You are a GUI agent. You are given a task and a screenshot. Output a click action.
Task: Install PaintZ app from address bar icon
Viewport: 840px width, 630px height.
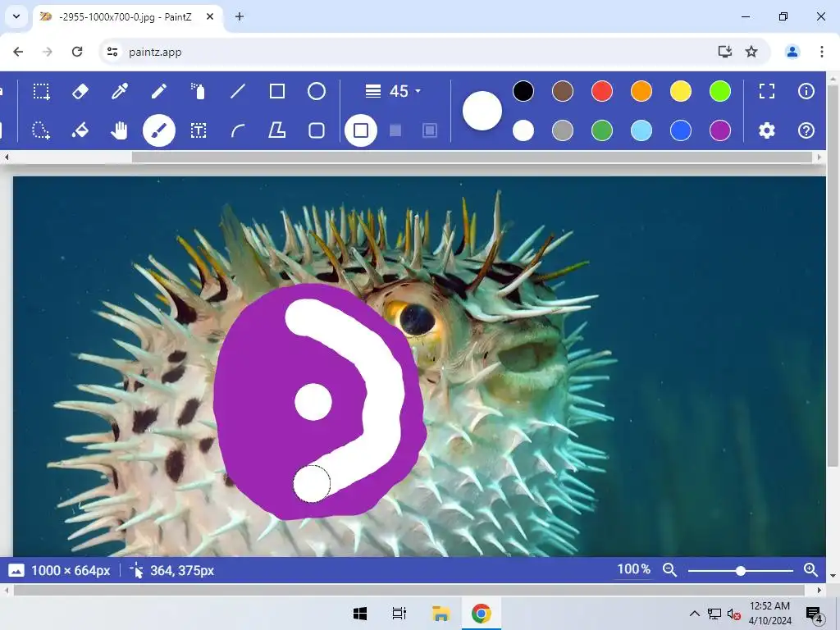(725, 52)
